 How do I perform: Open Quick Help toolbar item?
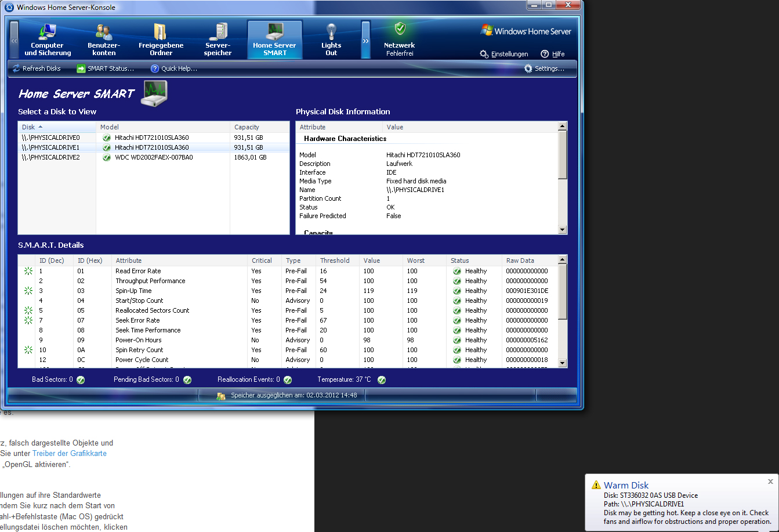[x=174, y=68]
